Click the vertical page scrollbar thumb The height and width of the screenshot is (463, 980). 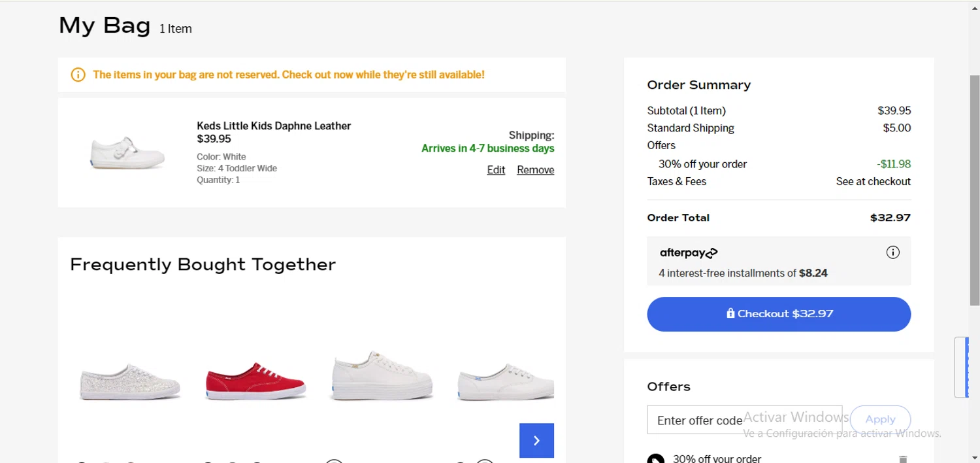974,190
